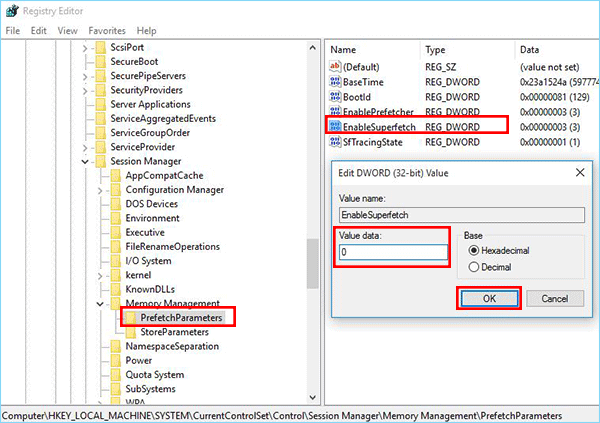Image resolution: width=600 pixels, height=423 pixels.
Task: Click the (Default) string value icon
Action: pos(335,67)
